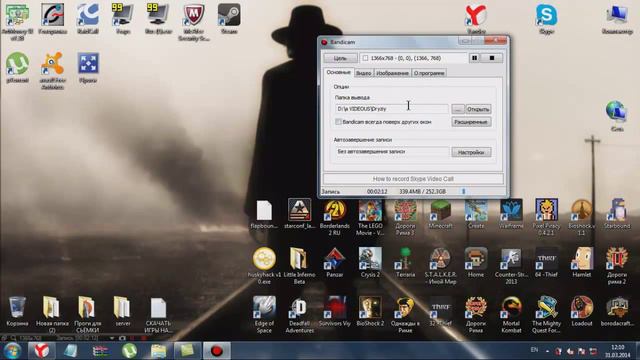Image resolution: width=640 pixels, height=360 pixels.
Task: Open the Настройки auto-complete settings
Action: tap(471, 152)
